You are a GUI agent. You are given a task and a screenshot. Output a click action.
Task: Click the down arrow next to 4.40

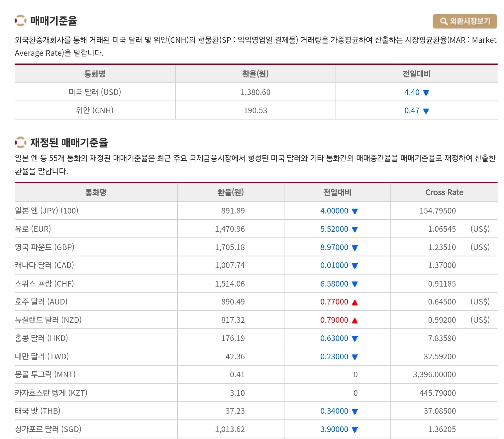pyautogui.click(x=426, y=93)
